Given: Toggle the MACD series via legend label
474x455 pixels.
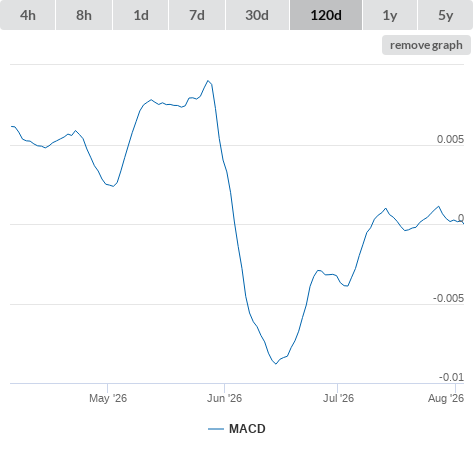Looking at the screenshot, I should [x=247, y=429].
